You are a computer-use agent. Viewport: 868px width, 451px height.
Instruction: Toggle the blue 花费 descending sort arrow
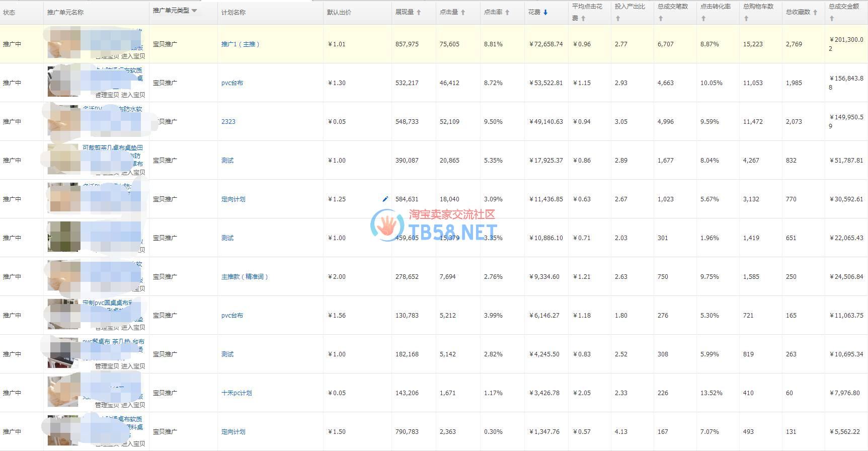pyautogui.click(x=545, y=12)
